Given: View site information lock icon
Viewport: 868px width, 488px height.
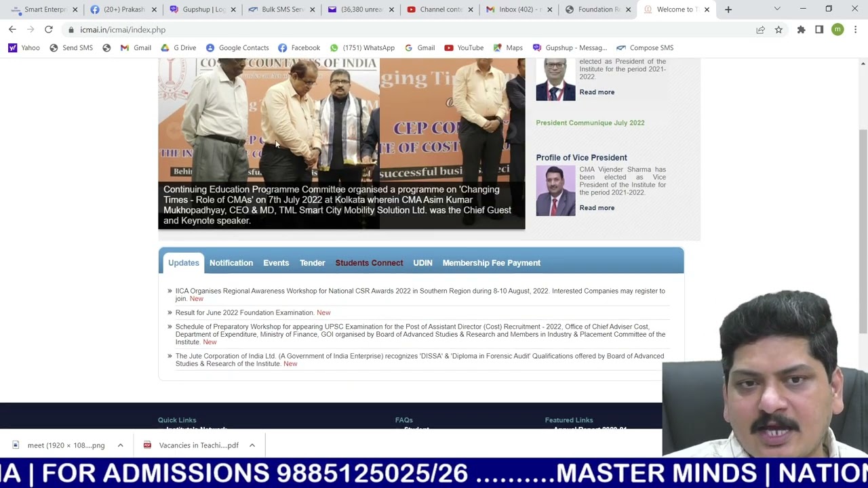Looking at the screenshot, I should point(71,30).
